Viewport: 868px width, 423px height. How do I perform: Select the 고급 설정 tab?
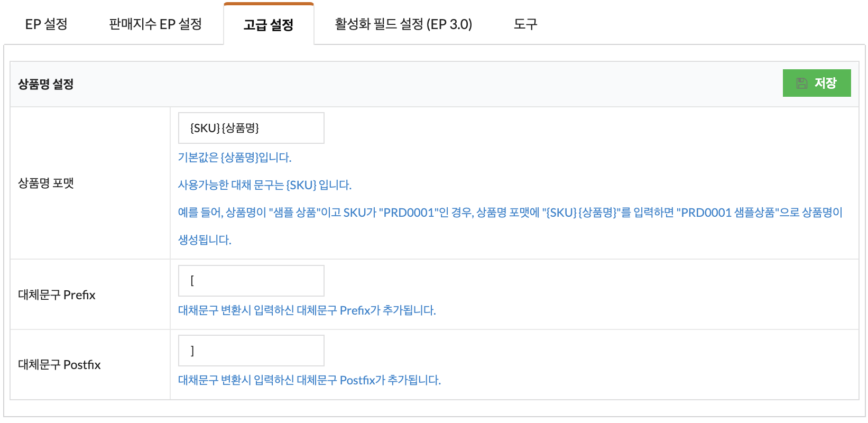(x=269, y=24)
